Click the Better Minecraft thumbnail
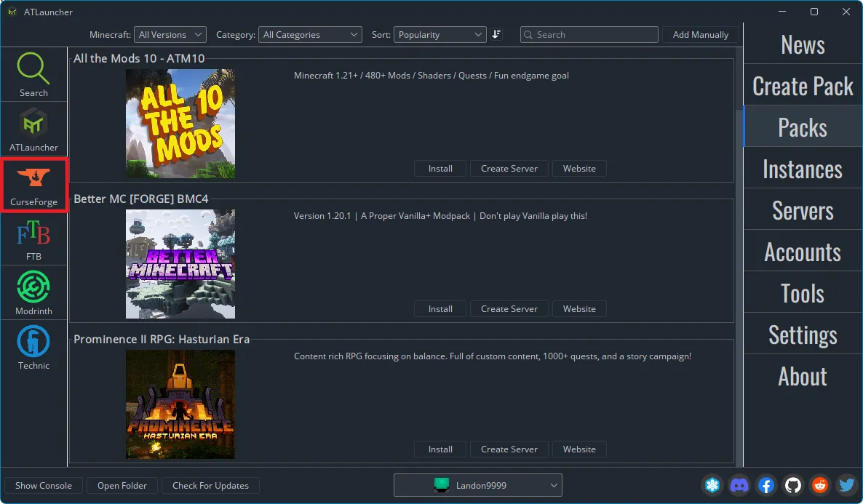The image size is (863, 504). tap(180, 263)
